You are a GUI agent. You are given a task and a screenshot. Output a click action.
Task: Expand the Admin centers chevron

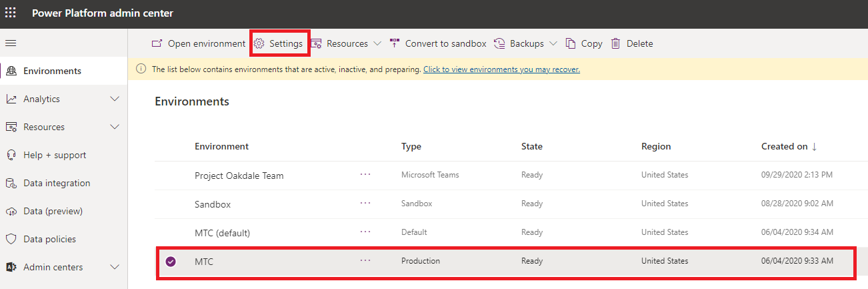[x=115, y=267]
